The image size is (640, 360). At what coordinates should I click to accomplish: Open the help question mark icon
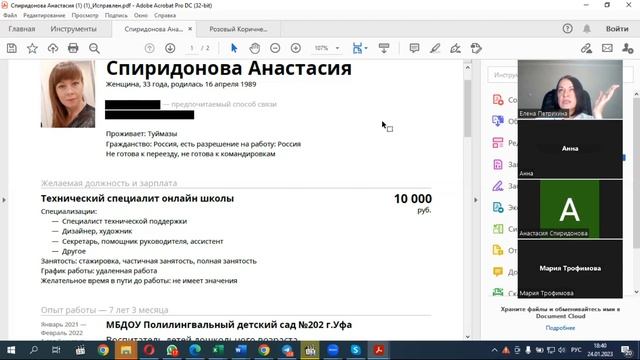pos(567,29)
